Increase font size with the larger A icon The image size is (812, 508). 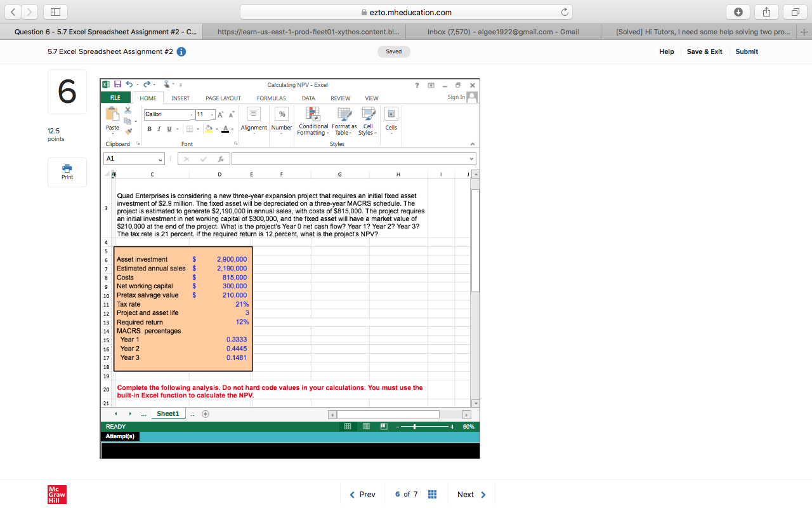[x=220, y=114]
